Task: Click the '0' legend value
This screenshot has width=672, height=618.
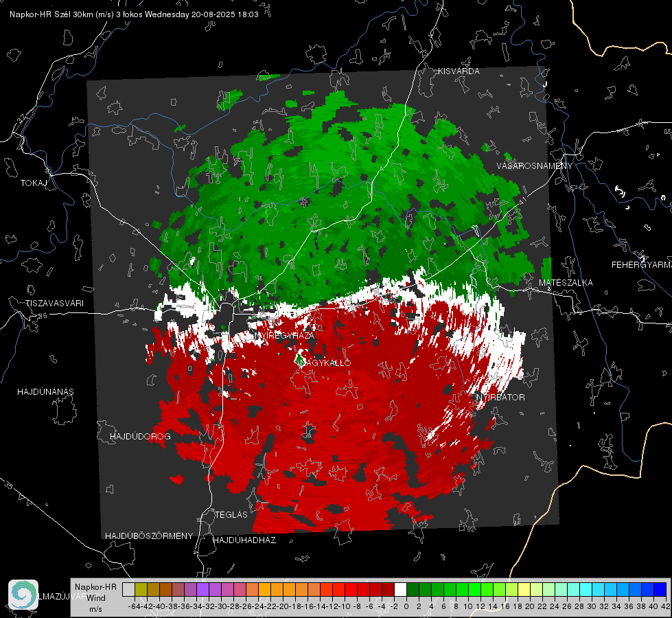Action: tap(406, 606)
